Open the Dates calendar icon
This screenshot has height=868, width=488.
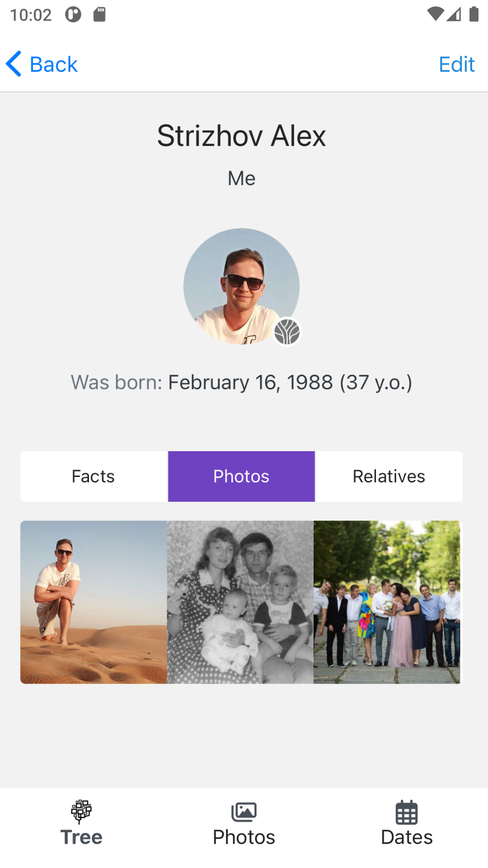point(407,812)
